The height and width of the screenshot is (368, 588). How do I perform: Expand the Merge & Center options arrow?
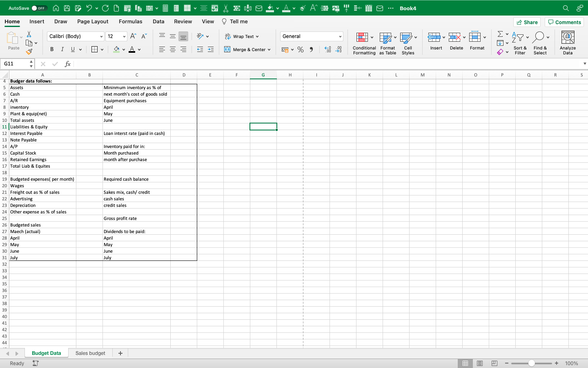pos(269,49)
